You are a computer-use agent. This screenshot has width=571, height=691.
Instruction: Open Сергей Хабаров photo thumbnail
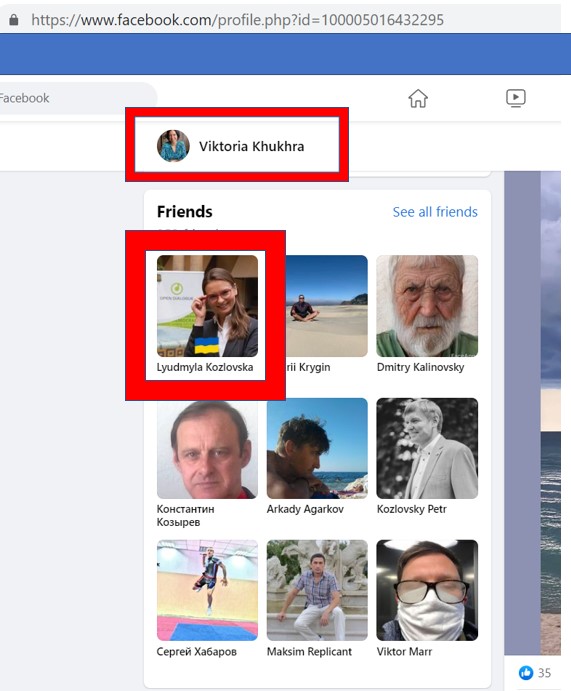click(x=207, y=591)
